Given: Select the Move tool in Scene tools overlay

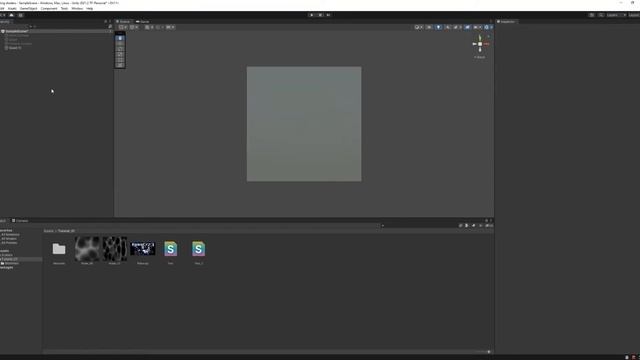Looking at the screenshot, I should 120,43.
